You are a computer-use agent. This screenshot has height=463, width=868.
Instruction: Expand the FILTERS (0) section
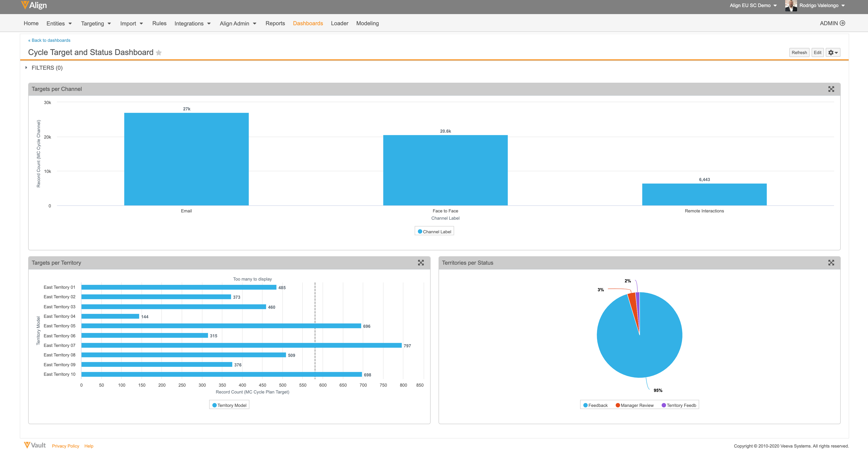pos(47,68)
